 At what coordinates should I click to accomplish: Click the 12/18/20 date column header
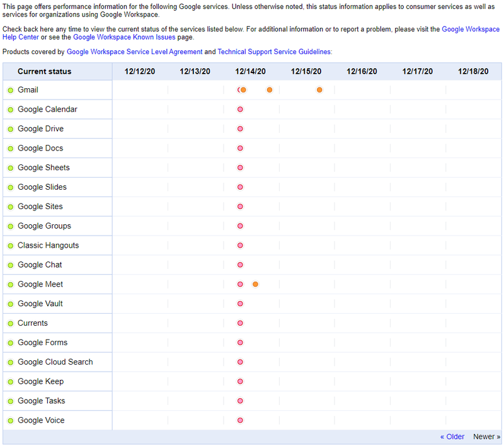pyautogui.click(x=473, y=72)
